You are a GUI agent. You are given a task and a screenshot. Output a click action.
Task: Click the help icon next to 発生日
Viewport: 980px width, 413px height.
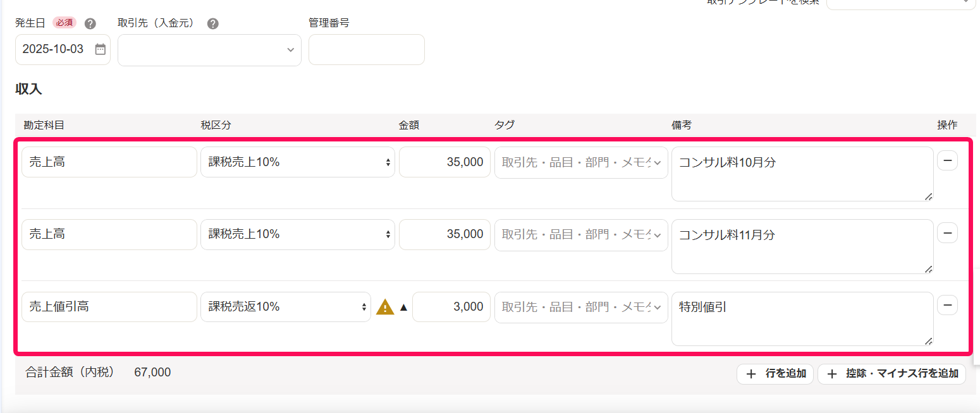(x=90, y=23)
